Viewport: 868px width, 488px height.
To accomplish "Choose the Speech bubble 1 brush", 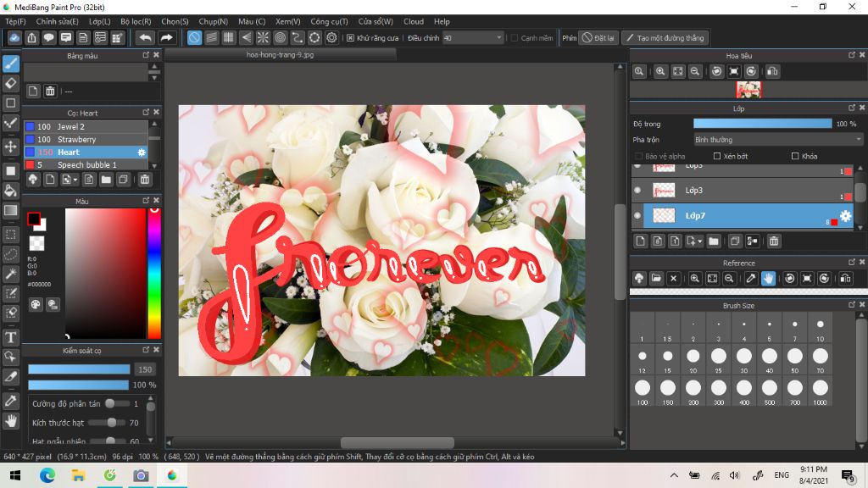I will (x=86, y=165).
